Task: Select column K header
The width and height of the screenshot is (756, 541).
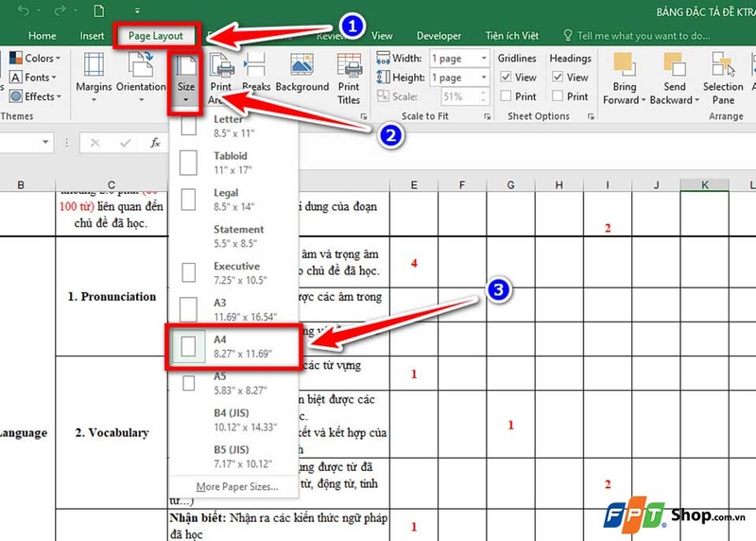Action: pyautogui.click(x=704, y=184)
